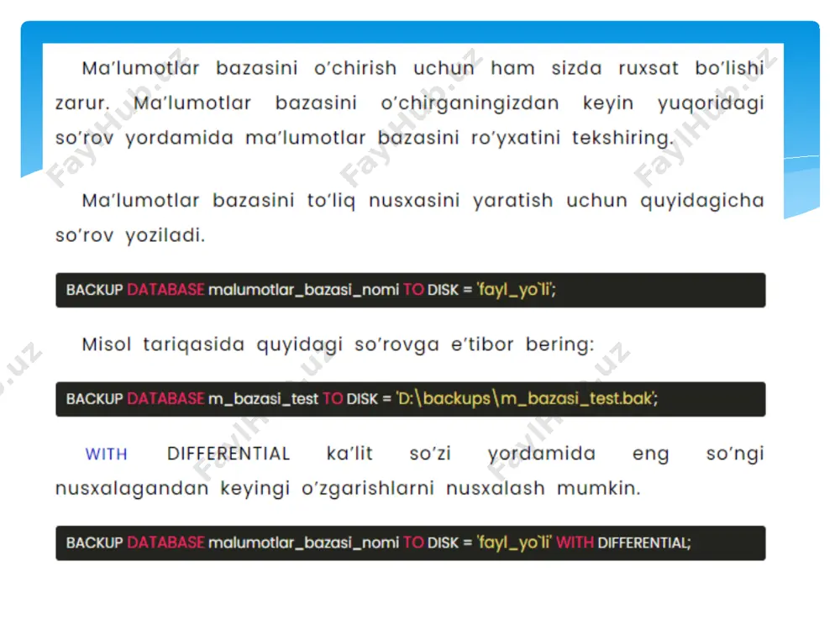Click the BACKUP DATABASE malumotlar_bazasi_nomi TO DISK code line
Screen dimensions: 840x630
(x=411, y=290)
